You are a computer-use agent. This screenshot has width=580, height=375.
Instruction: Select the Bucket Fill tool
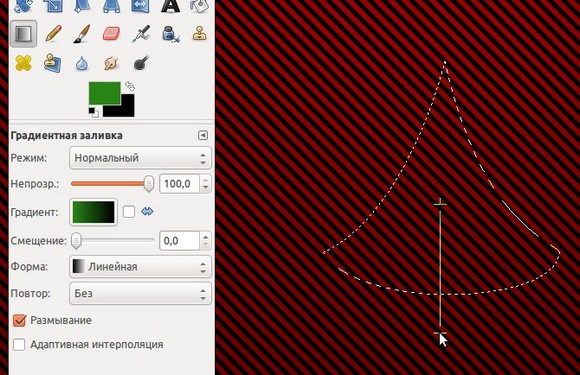pyautogui.click(x=199, y=6)
